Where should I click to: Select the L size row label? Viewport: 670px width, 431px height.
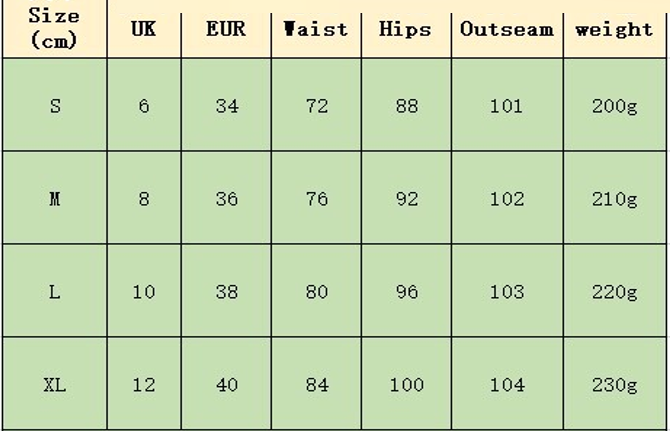coord(54,292)
